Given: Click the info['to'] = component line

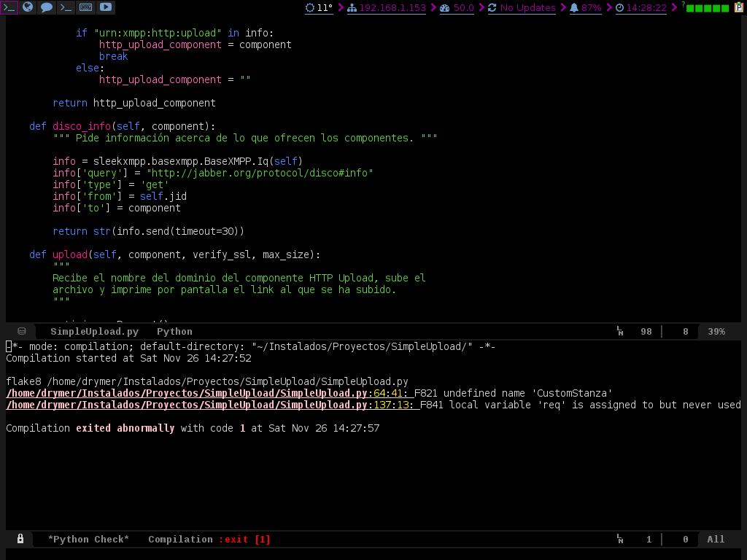Looking at the screenshot, I should click(x=117, y=208).
